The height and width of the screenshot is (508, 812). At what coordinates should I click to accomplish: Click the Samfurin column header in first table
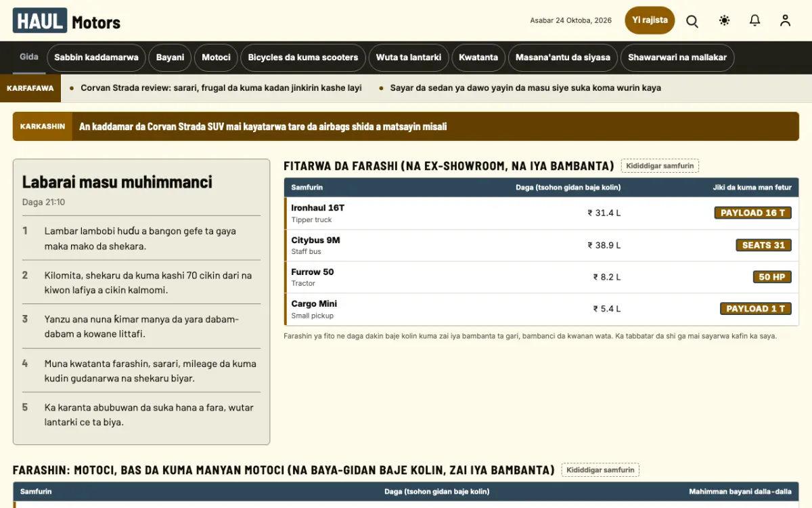coord(307,187)
